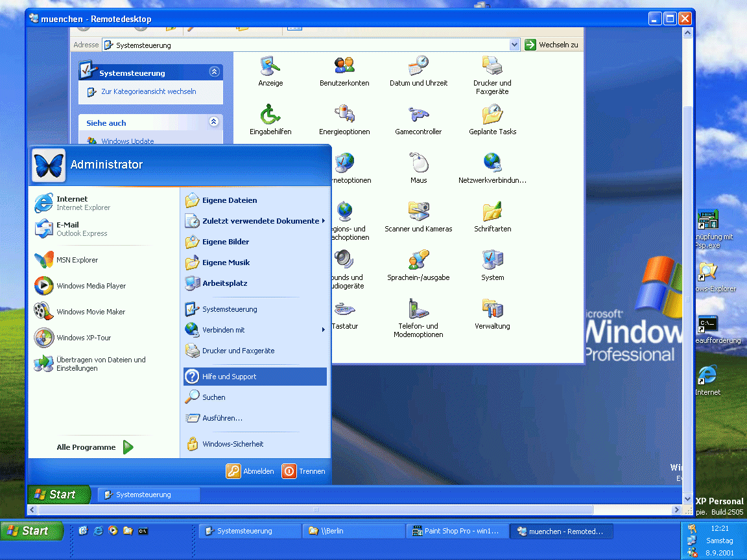Switch to \\Berlin taskbar window
747x560 pixels.
(353, 531)
